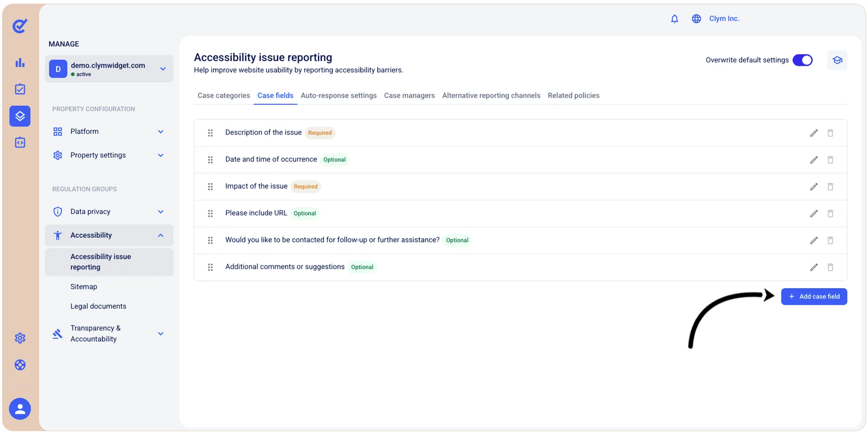Delete the Impact of the issue field
This screenshot has width=868, height=432.
[x=830, y=186]
